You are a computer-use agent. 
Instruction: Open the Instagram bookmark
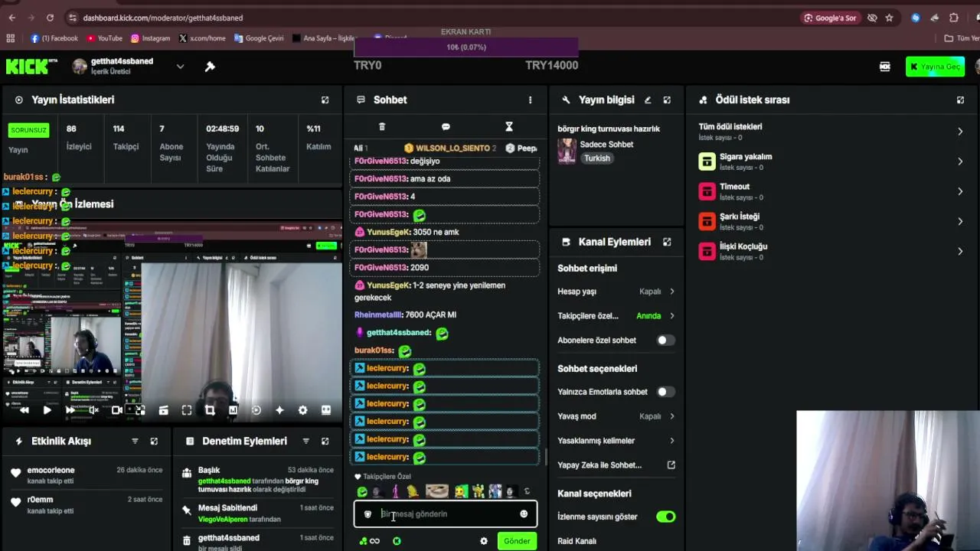coord(150,38)
